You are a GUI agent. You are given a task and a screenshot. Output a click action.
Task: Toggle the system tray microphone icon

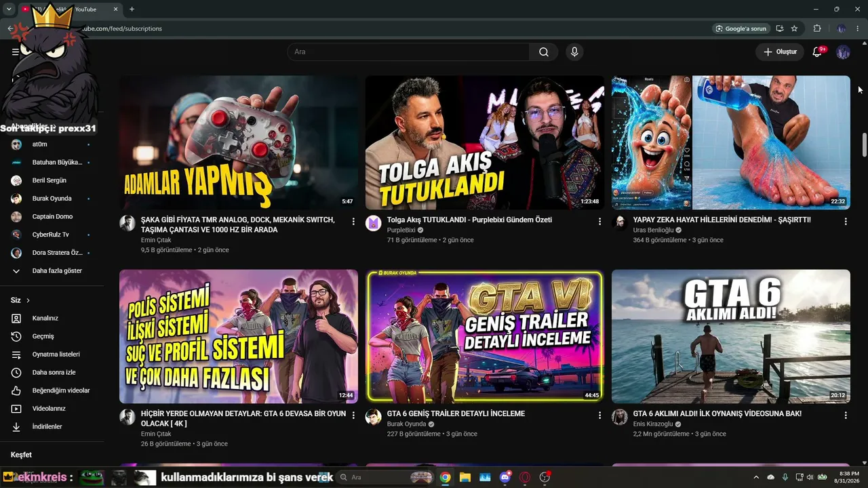pyautogui.click(x=785, y=477)
